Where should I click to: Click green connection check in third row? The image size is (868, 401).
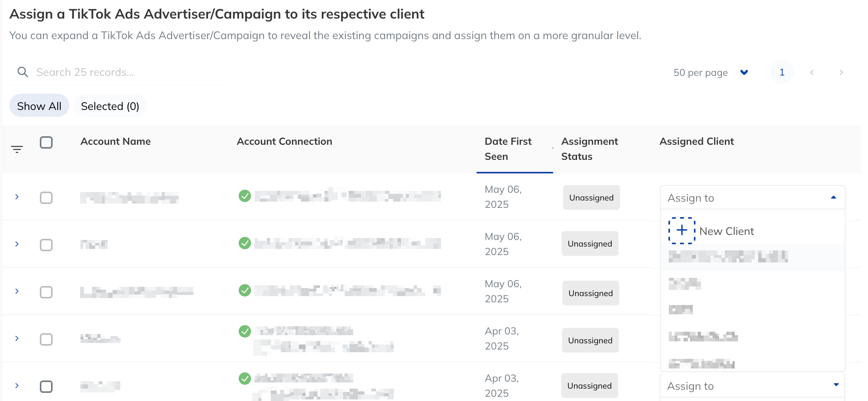point(245,290)
